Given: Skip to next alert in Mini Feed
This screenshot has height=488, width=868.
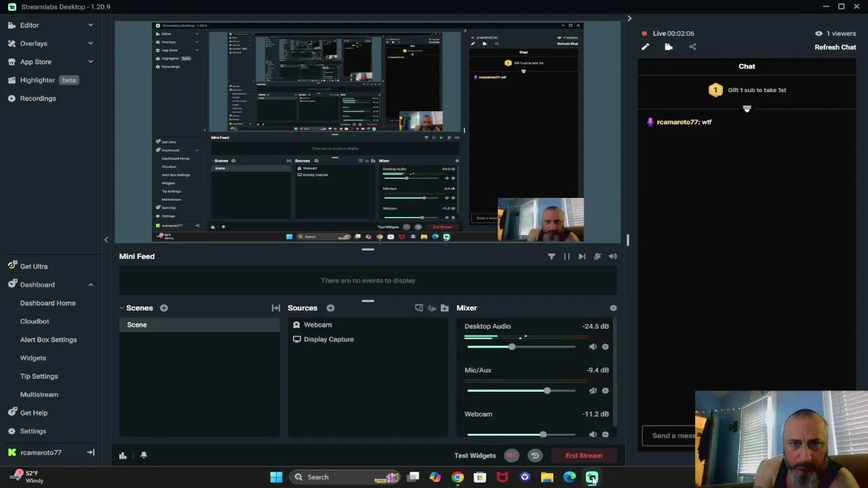Looking at the screenshot, I should [582, 256].
